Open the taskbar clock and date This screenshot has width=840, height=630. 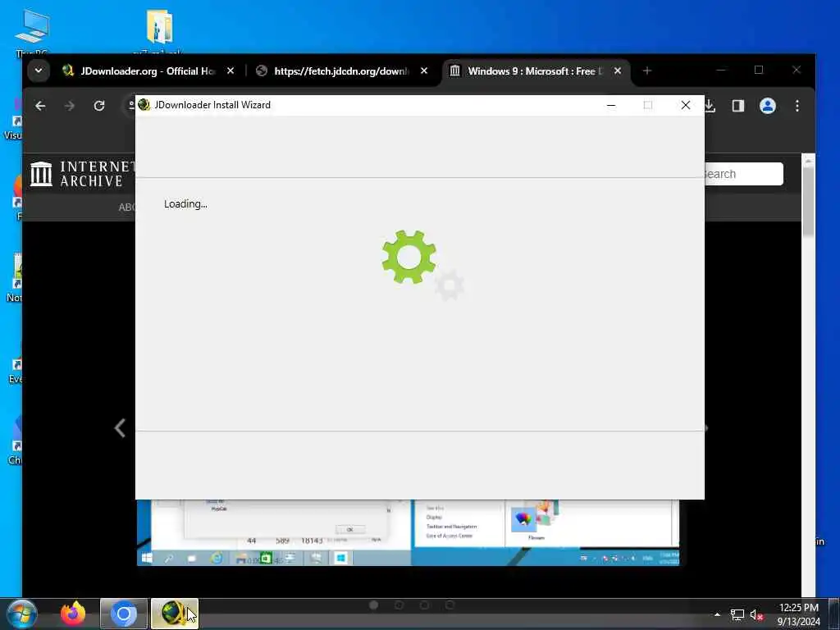tap(799, 614)
